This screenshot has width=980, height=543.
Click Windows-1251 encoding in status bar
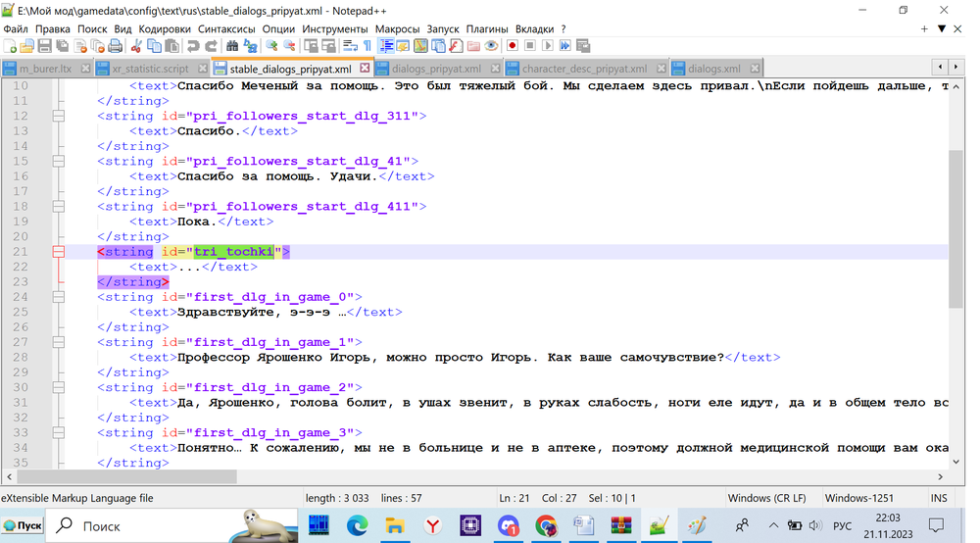[x=859, y=498]
